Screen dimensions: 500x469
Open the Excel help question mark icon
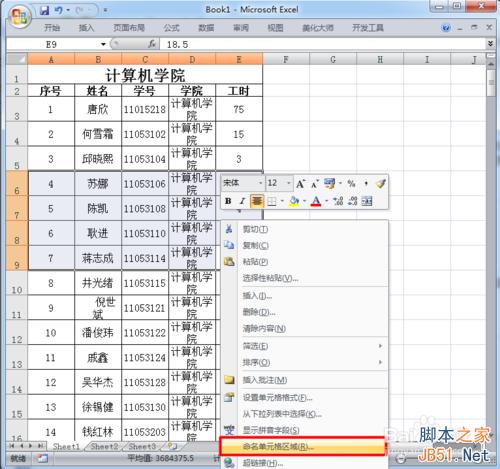click(x=446, y=28)
